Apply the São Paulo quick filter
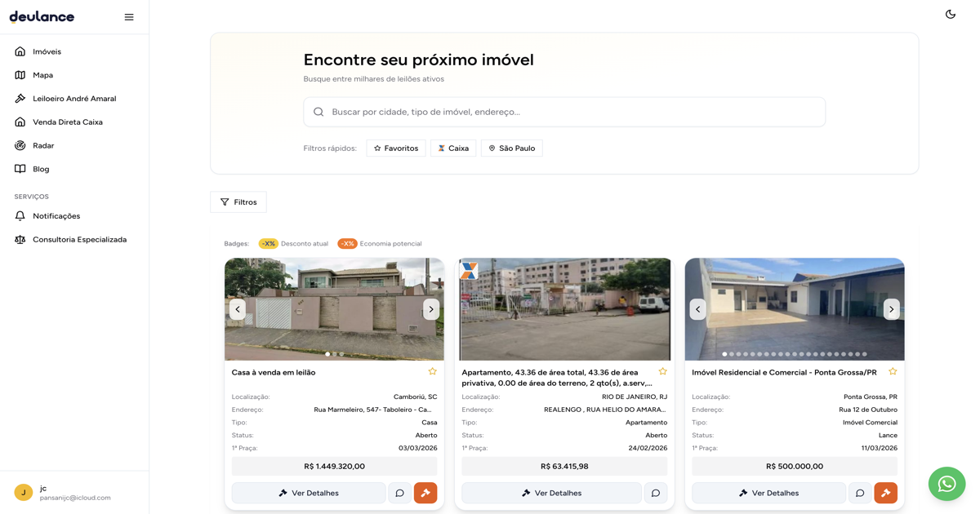This screenshot has width=980, height=514. click(512, 148)
